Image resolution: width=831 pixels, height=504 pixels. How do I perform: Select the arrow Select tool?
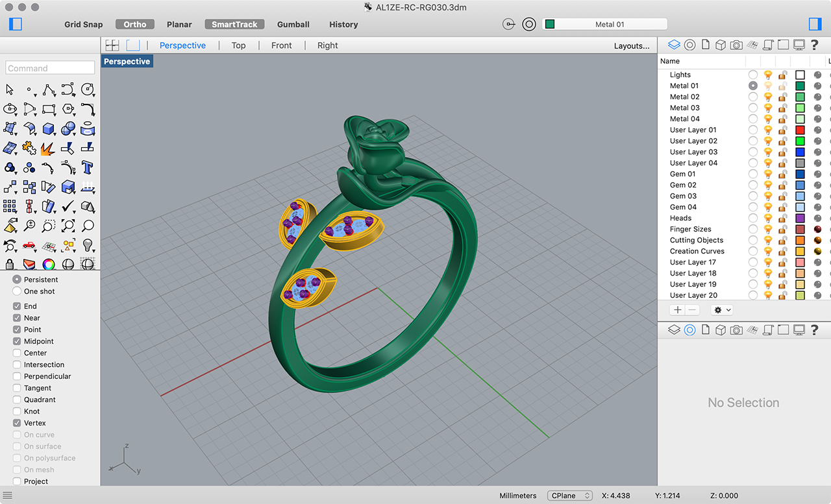coord(10,90)
